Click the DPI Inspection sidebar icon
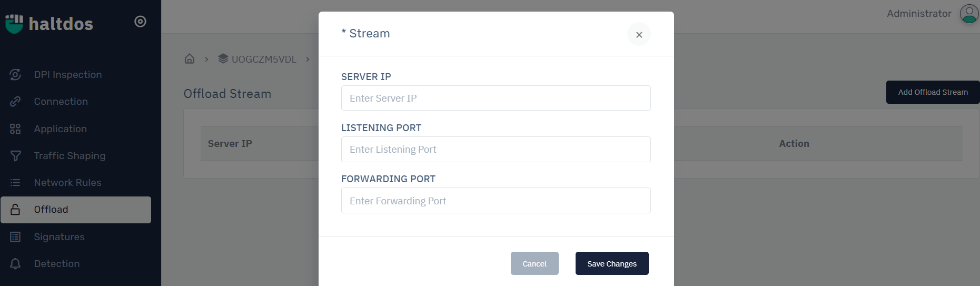 (x=15, y=75)
